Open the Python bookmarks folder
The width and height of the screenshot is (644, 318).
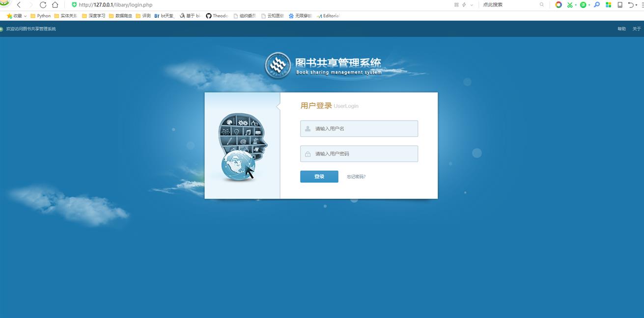click(x=41, y=16)
